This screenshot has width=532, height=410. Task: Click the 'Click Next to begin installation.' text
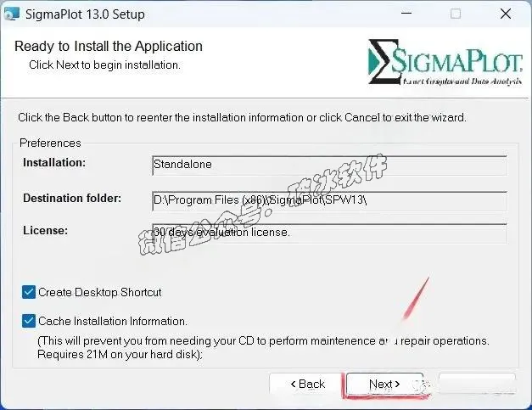click(x=104, y=65)
